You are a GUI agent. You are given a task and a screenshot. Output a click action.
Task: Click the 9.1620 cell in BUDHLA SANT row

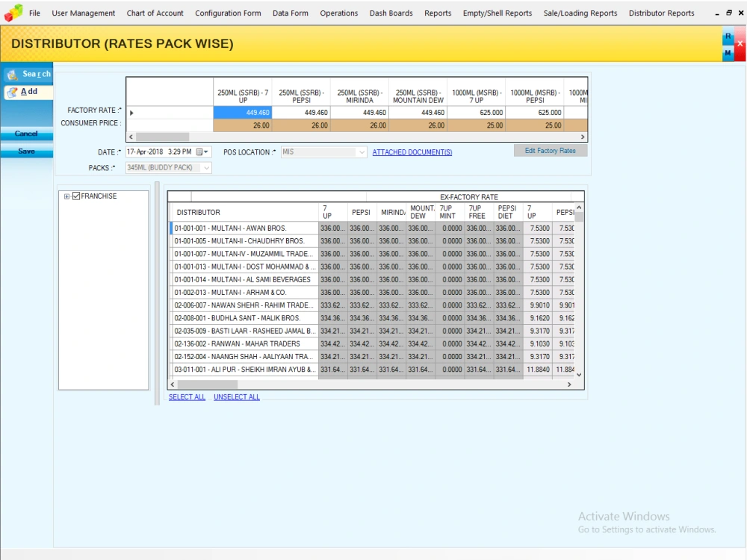(538, 318)
